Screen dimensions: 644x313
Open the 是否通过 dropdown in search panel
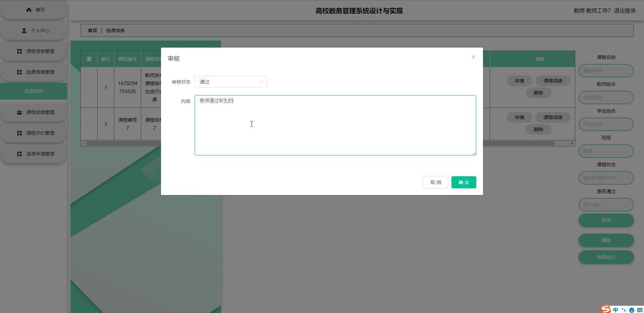click(606, 205)
